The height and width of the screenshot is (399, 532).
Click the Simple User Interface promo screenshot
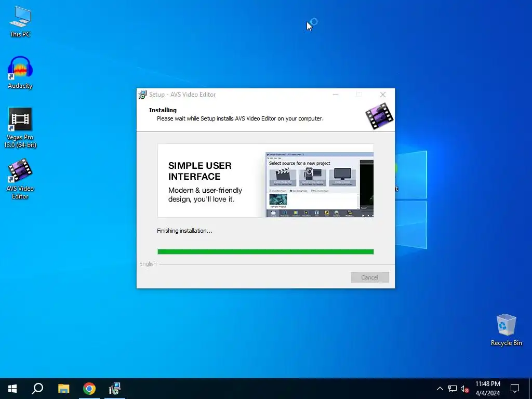[320, 185]
